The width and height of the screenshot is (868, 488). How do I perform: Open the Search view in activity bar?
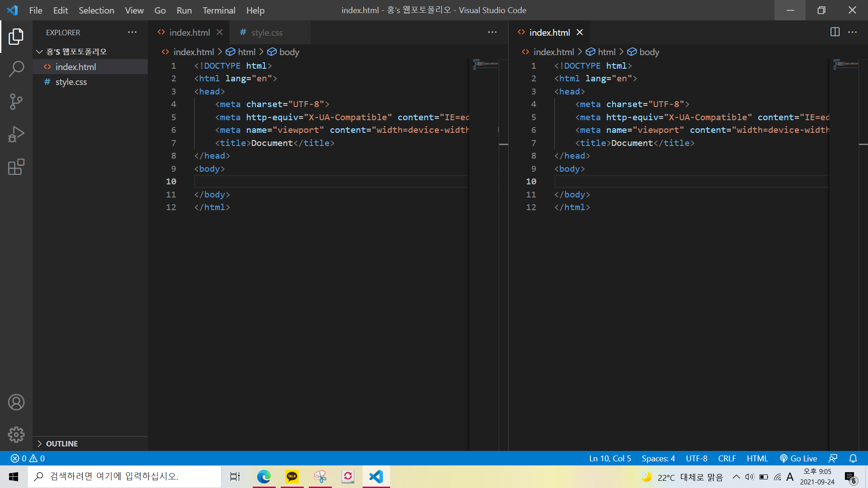[16, 69]
